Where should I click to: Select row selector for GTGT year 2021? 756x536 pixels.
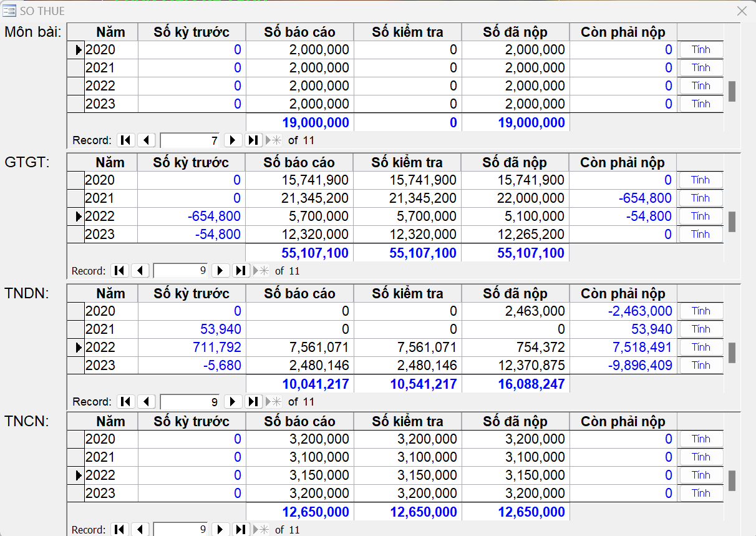[x=75, y=198]
